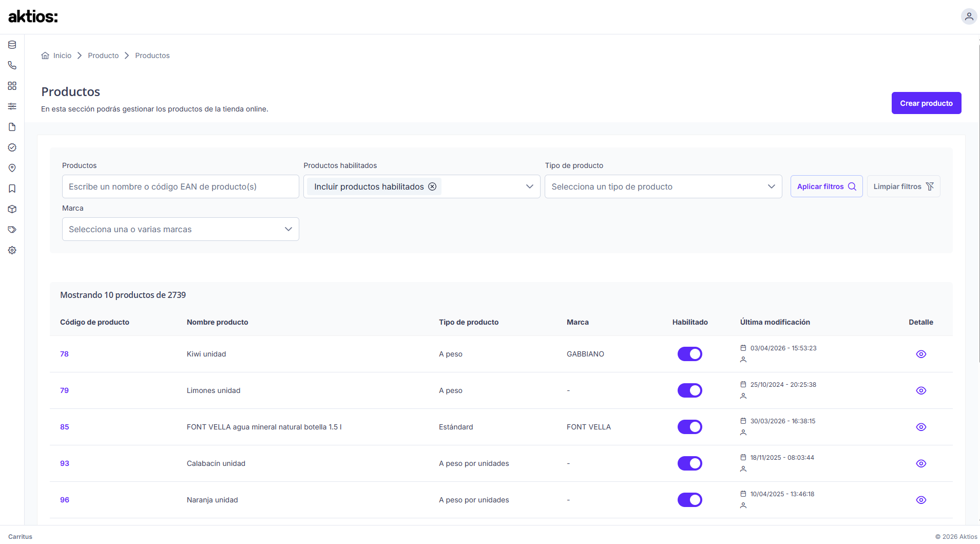
Task: Open product code 85 link
Action: 65,427
